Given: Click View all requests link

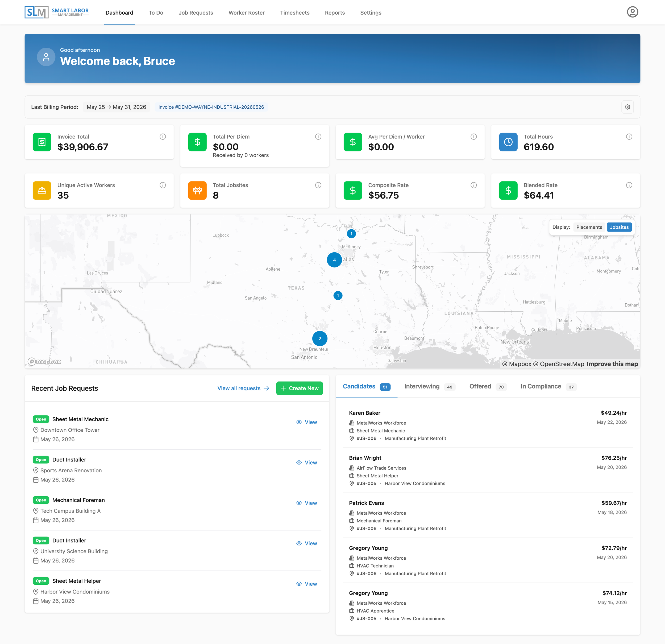Looking at the screenshot, I should 243,388.
